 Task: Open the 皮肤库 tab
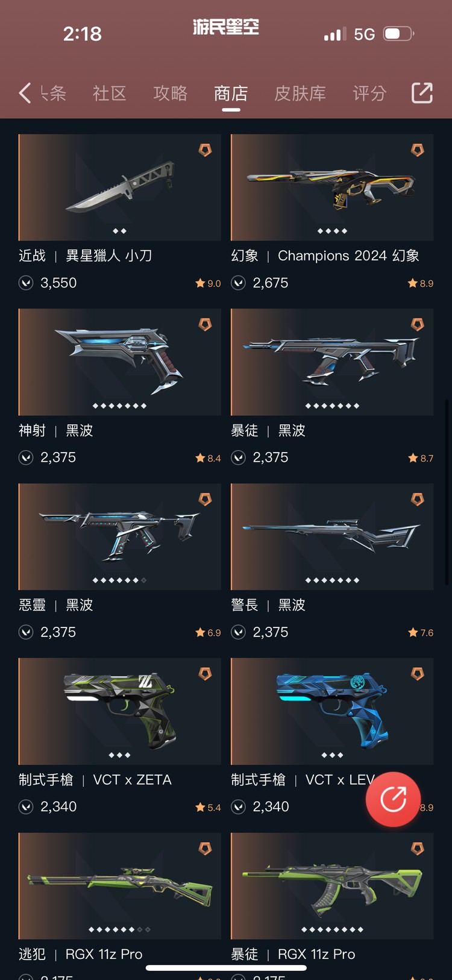300,93
